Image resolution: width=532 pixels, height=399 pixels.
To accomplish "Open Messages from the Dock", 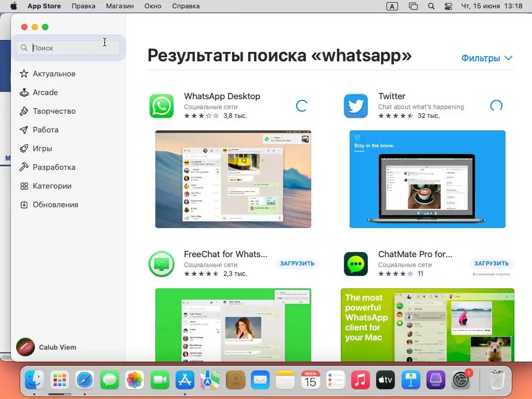I will 110,379.
